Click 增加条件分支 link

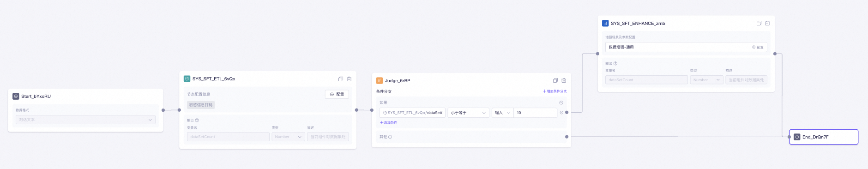[x=555, y=91]
